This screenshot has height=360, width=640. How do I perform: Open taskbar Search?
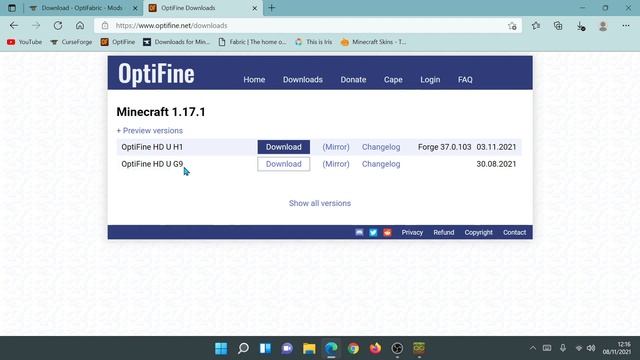click(x=243, y=348)
